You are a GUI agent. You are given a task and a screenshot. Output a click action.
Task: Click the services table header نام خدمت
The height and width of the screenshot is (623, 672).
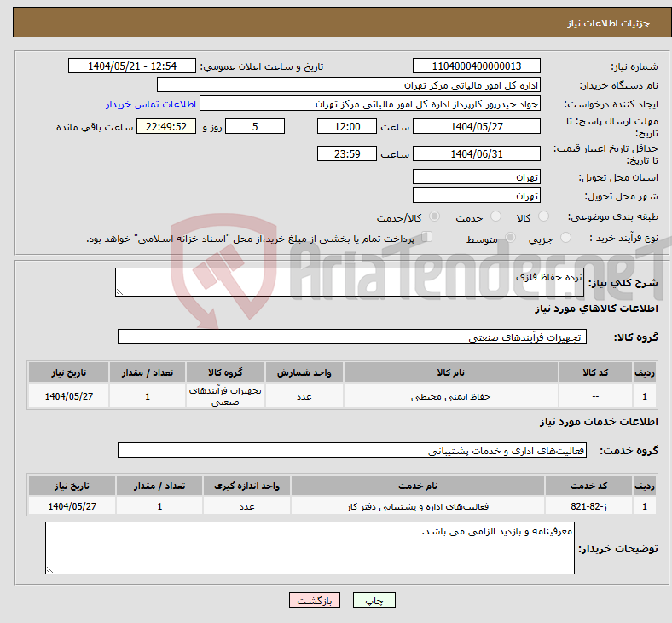417,486
